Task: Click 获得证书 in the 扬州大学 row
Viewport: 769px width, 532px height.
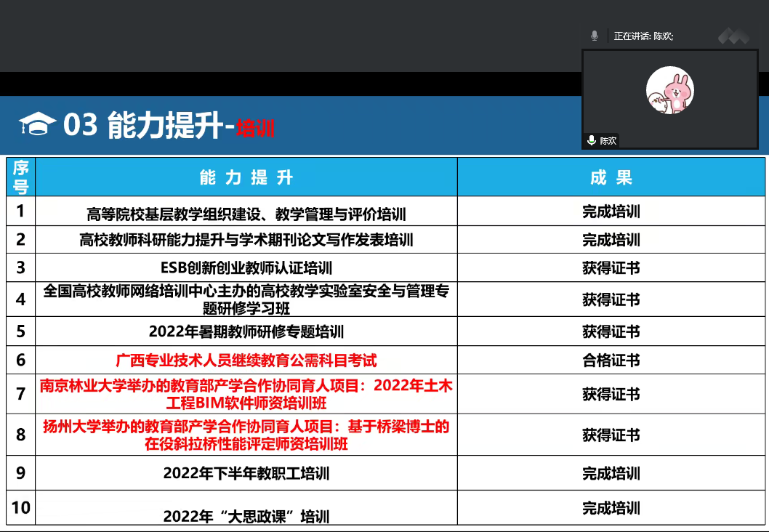Action: (611, 435)
